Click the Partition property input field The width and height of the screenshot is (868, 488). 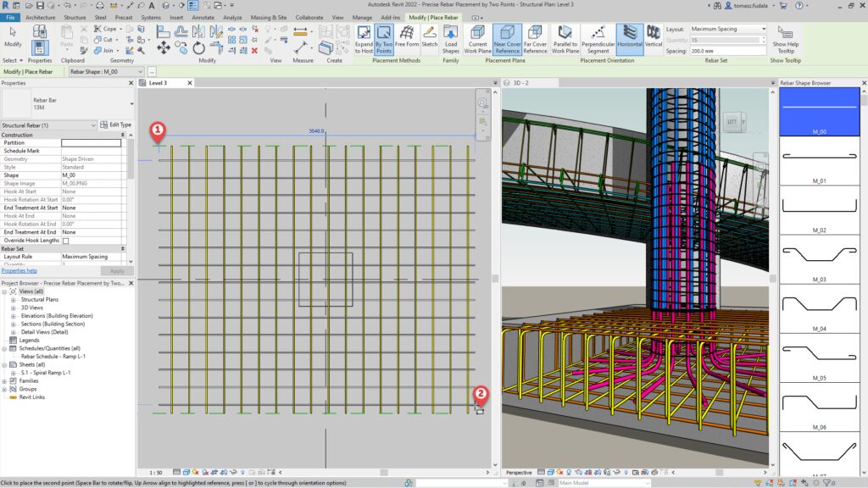click(x=91, y=142)
